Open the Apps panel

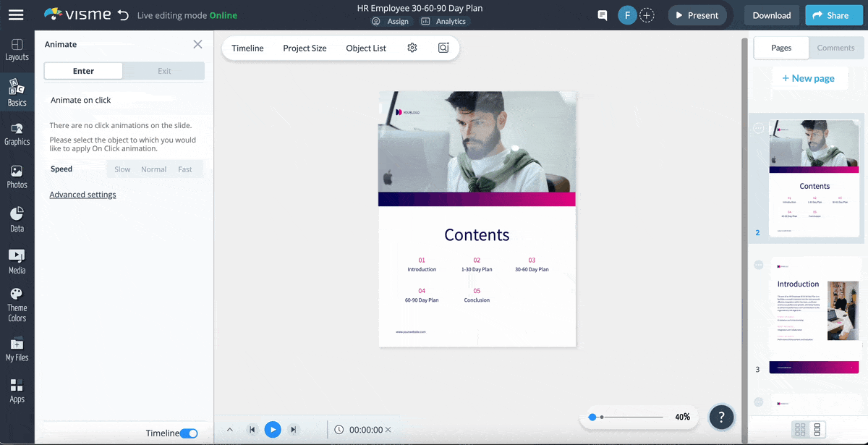17,389
